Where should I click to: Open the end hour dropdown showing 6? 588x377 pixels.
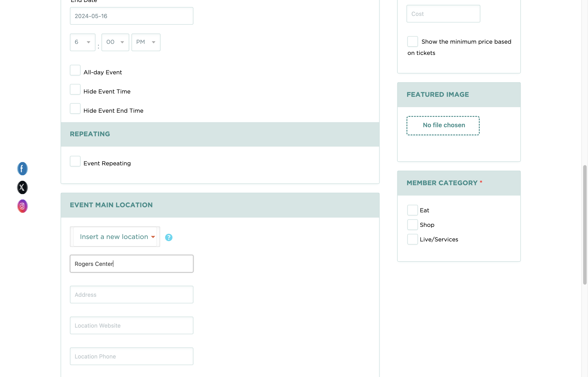[x=83, y=42]
